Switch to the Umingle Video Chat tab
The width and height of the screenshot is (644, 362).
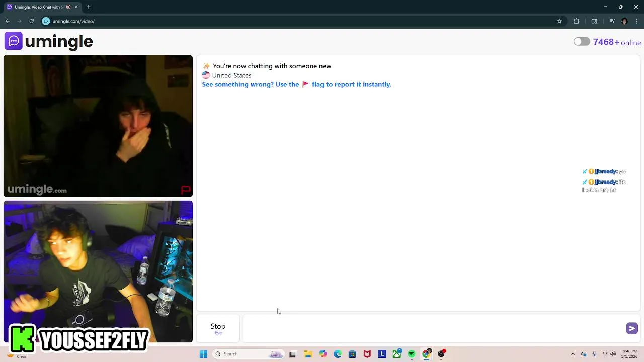[x=41, y=7]
